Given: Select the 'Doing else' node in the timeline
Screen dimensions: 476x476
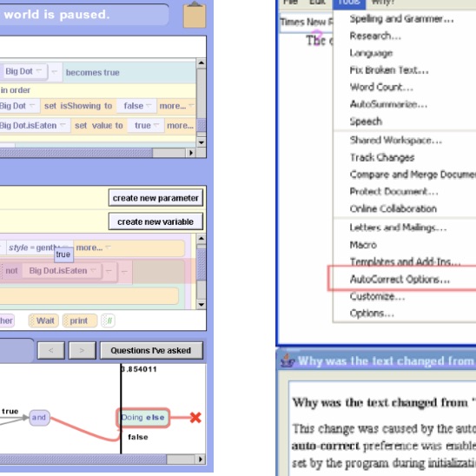Looking at the screenshot, I should (x=142, y=418).
